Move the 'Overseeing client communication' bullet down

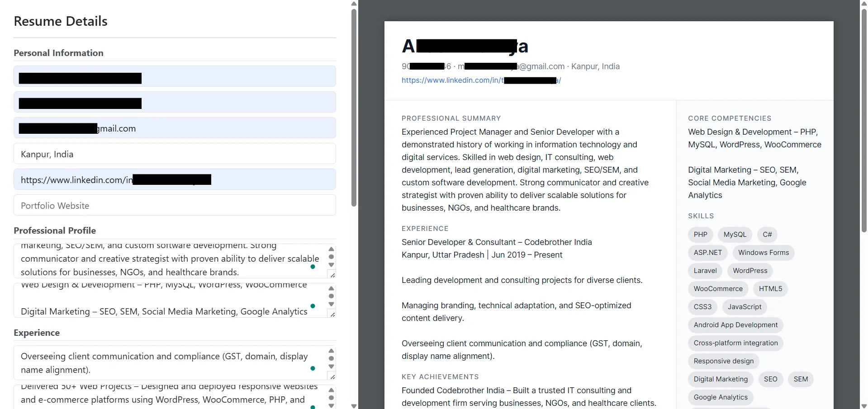click(331, 367)
